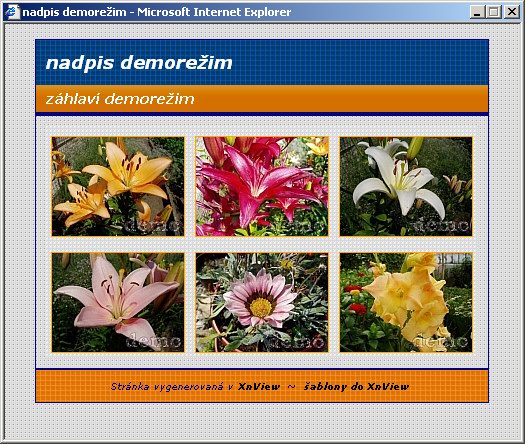Image resolution: width=525 pixels, height=444 pixels.
Task: Click the záhlaví demorežim subheading
Action: (x=120, y=99)
